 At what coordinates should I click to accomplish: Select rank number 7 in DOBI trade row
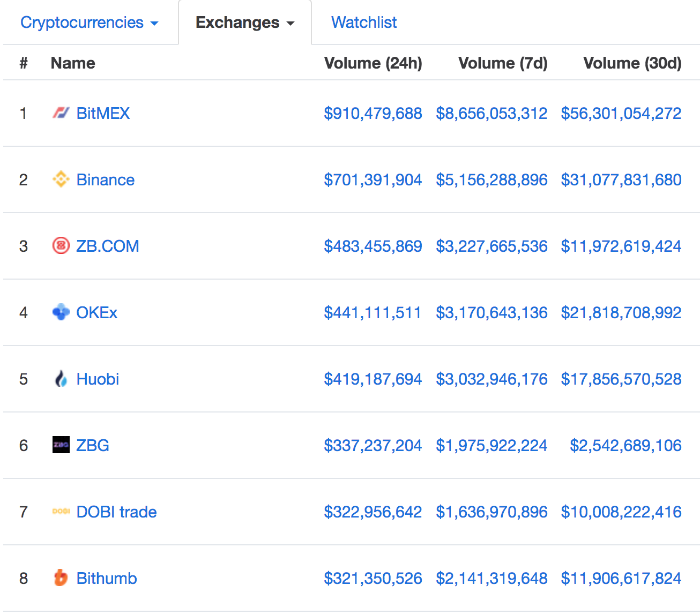click(24, 512)
